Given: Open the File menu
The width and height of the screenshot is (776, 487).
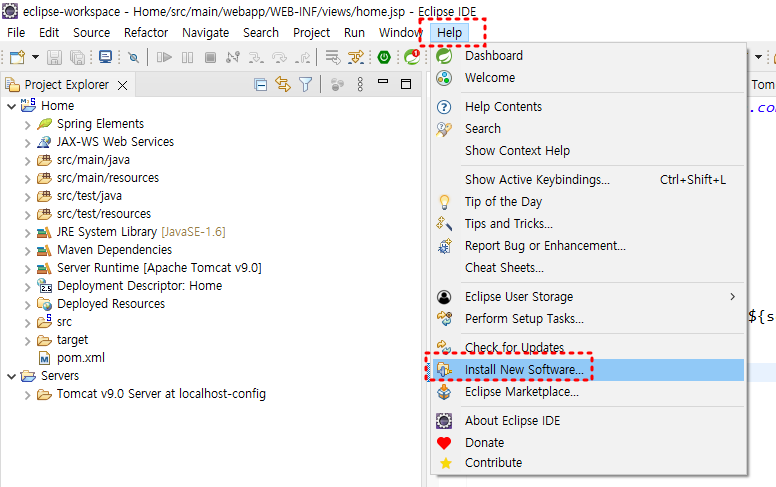Looking at the screenshot, I should click(16, 33).
